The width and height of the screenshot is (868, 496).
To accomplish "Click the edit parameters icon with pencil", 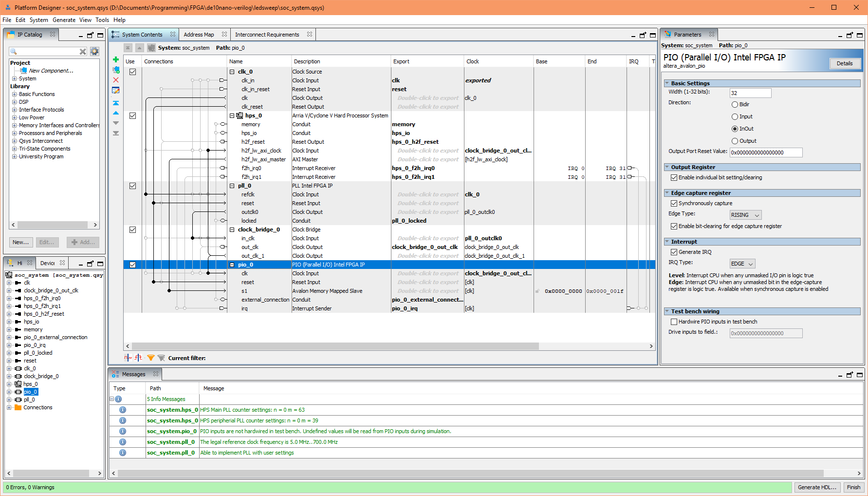I will pyautogui.click(x=116, y=90).
